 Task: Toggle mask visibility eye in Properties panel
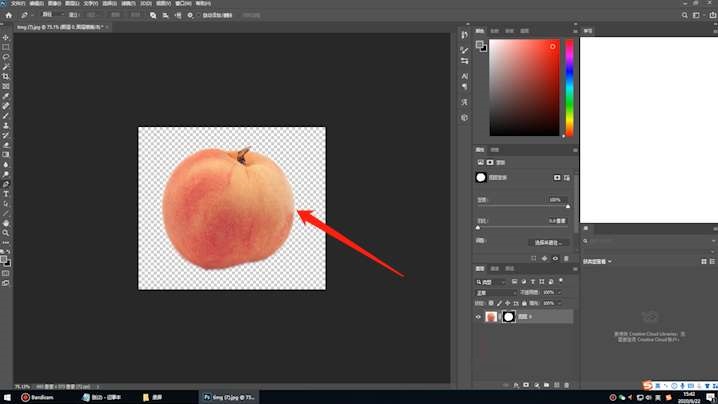tap(555, 258)
